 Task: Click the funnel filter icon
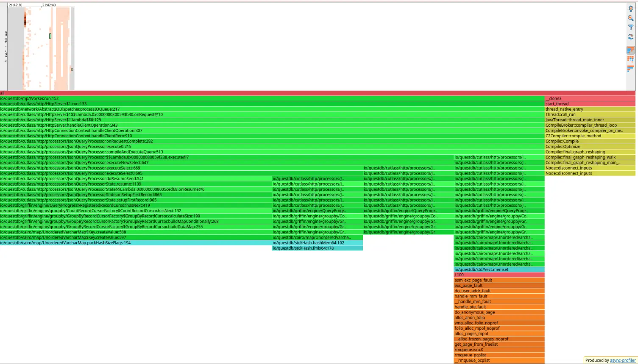tap(630, 27)
